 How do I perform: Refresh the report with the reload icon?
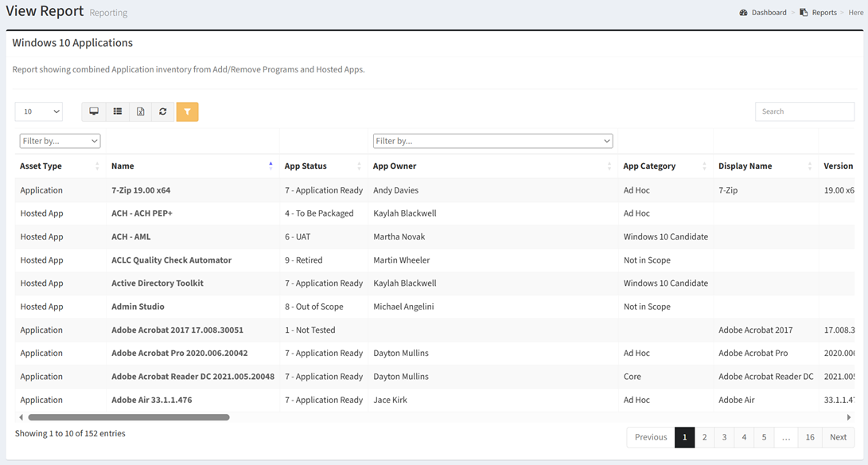163,111
